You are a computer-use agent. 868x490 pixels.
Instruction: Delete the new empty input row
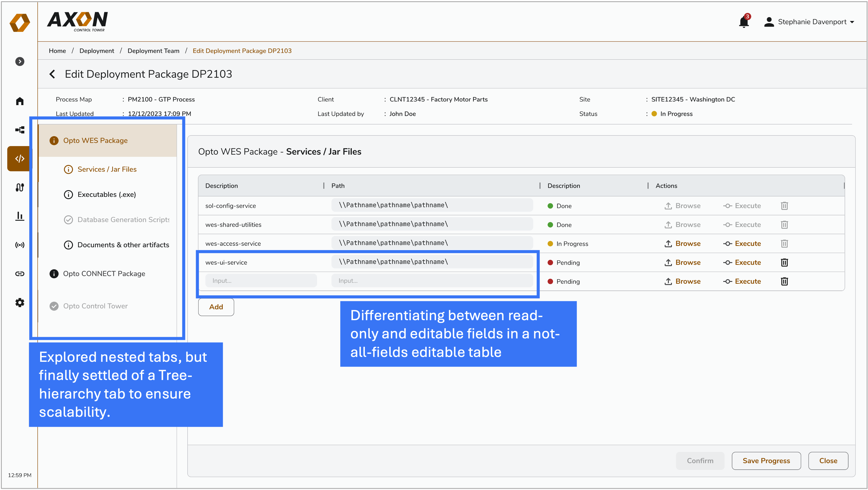784,281
